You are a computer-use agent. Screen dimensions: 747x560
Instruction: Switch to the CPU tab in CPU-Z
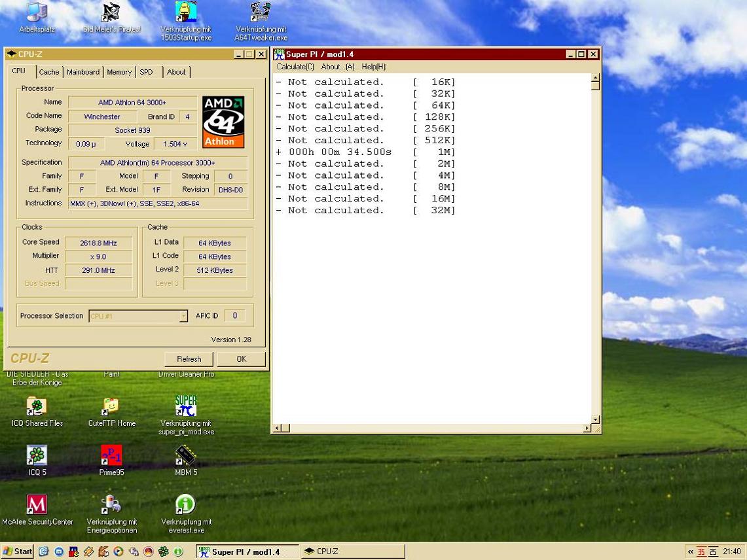pos(18,71)
